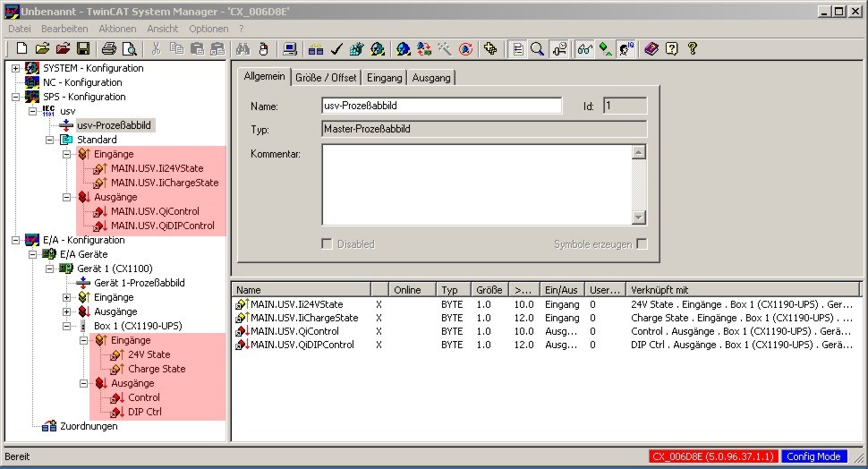Click the CX_006D8E target status field
Screen dimensions: 868x469
713,456
